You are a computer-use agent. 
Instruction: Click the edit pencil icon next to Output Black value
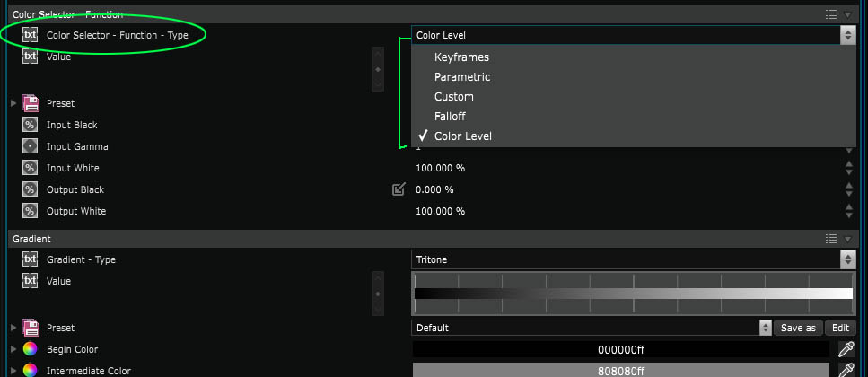point(399,189)
